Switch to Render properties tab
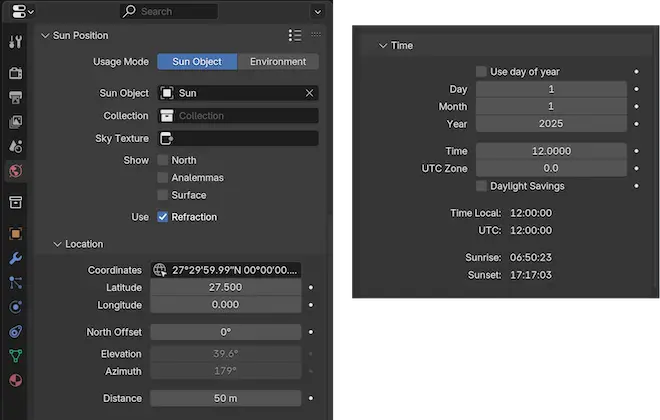This screenshot has width=660, height=420. tap(15, 73)
